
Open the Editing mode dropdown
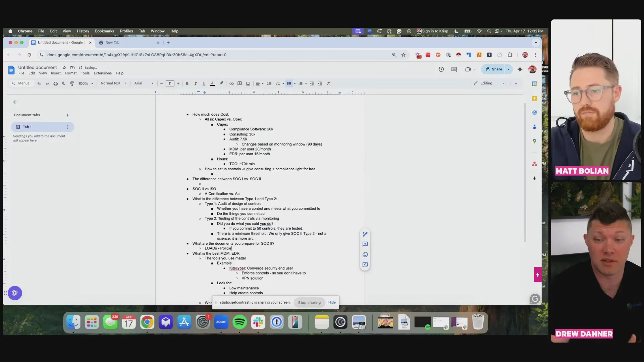click(489, 83)
